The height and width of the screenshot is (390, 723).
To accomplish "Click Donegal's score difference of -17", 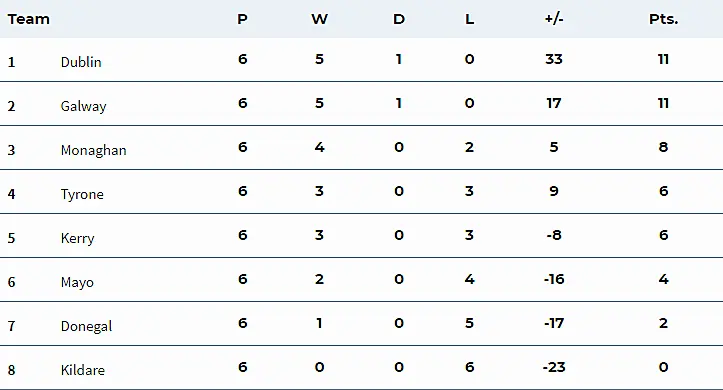I will pyautogui.click(x=554, y=323).
